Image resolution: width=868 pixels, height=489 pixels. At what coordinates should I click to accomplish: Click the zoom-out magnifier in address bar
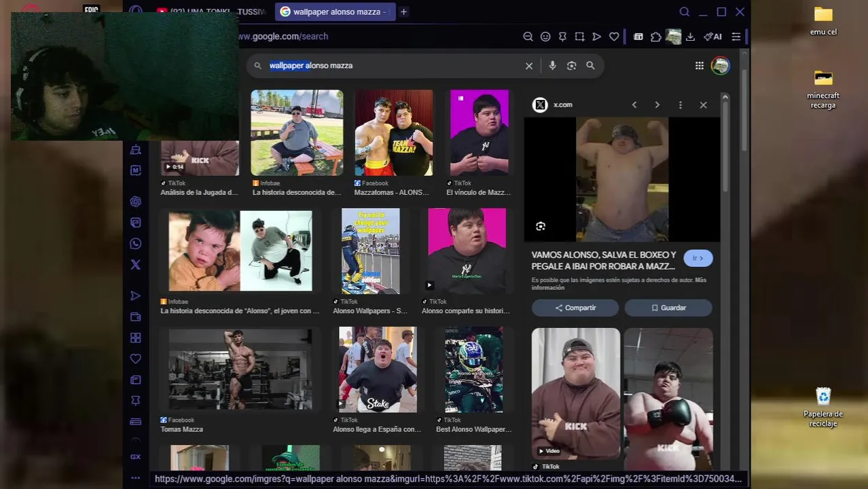528,37
